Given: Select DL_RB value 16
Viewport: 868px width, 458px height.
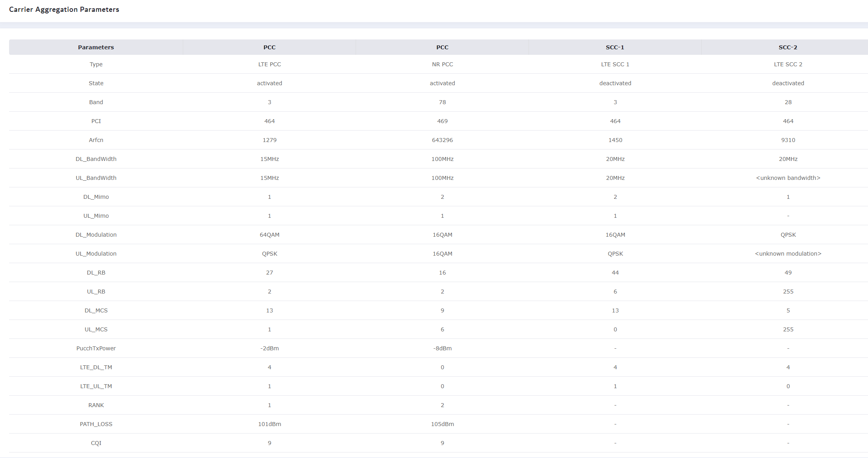Looking at the screenshot, I should [442, 273].
